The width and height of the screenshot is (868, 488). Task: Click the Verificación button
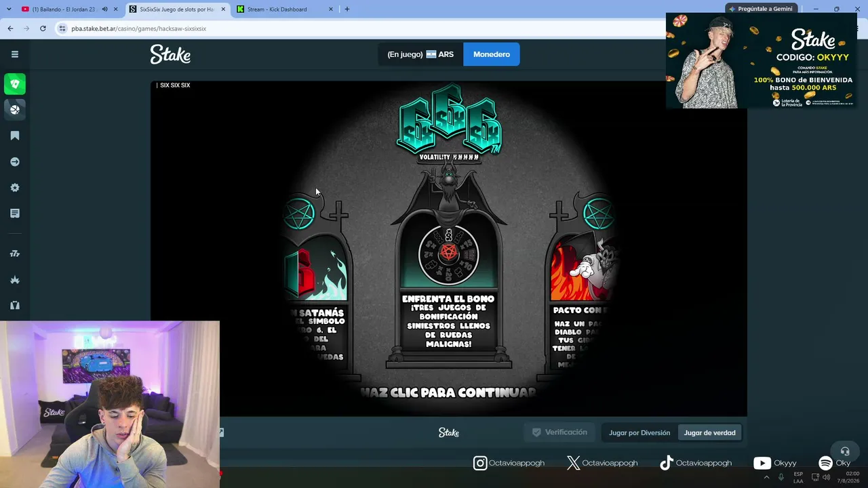(559, 432)
